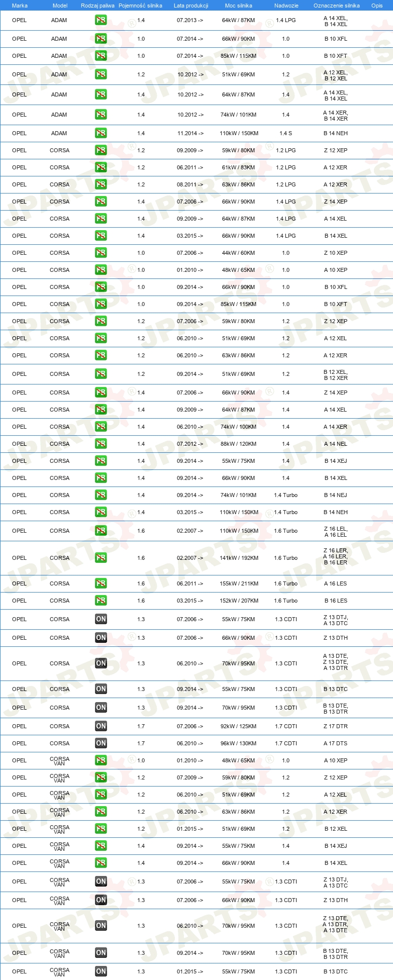Viewport: 393px width, 980px height.
Task: Click PB icon in CORSA 08.2011 1.2 LPG row
Action: coord(101,184)
